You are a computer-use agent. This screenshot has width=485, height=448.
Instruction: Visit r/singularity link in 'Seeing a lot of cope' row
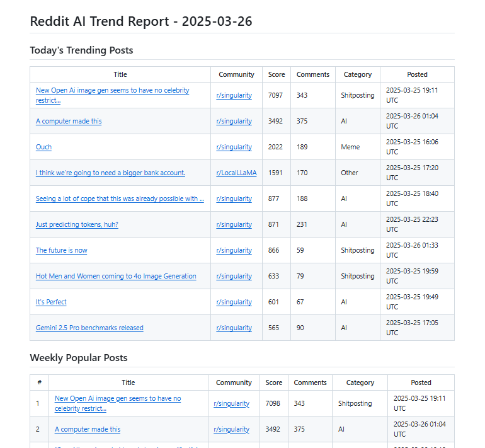tap(234, 198)
